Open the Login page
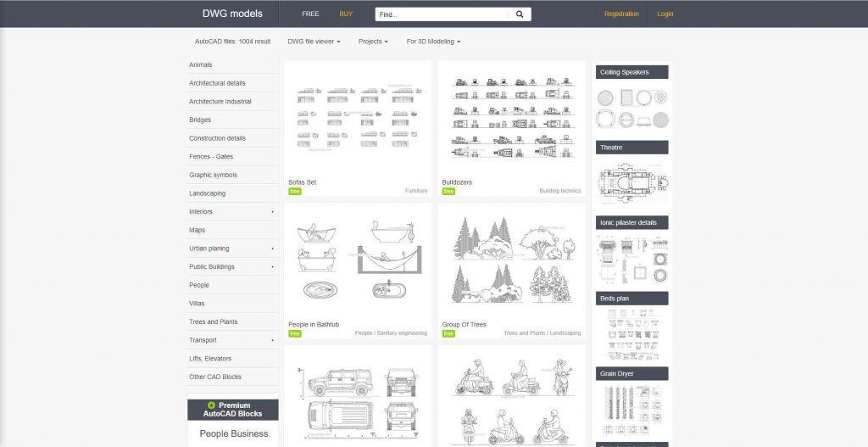The height and width of the screenshot is (447, 868). pyautogui.click(x=665, y=14)
